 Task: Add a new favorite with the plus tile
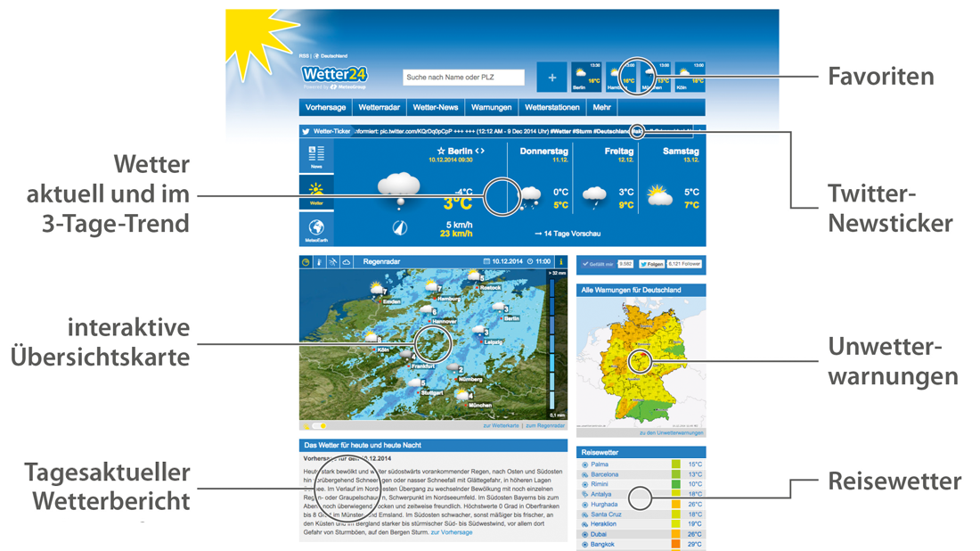click(551, 78)
